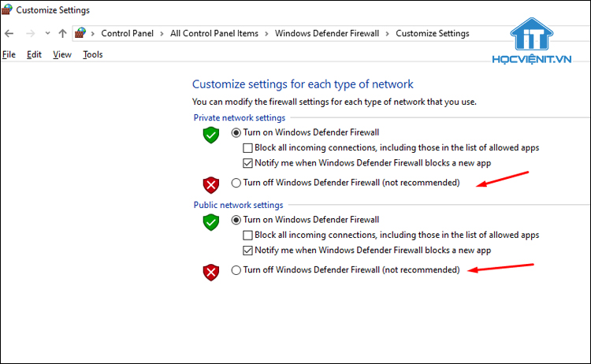The image size is (591, 364).
Task: Click the green shield icon under Public network
Action: tap(211, 222)
